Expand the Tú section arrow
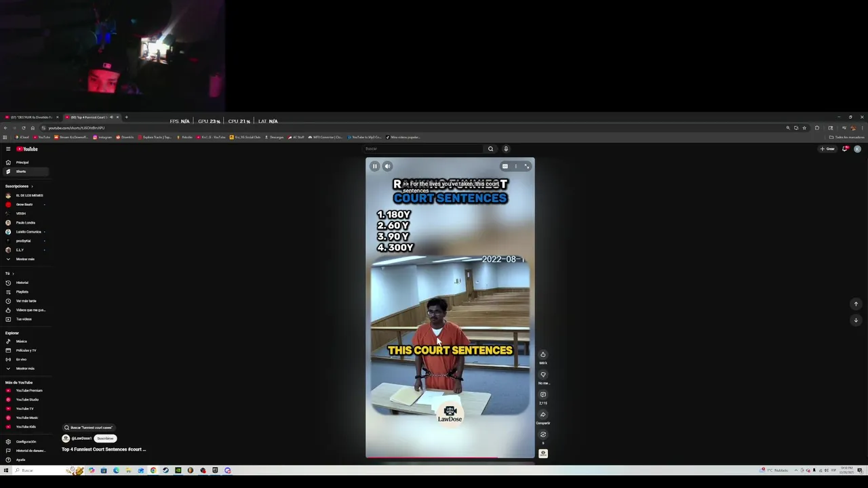868x488 pixels. pos(13,274)
